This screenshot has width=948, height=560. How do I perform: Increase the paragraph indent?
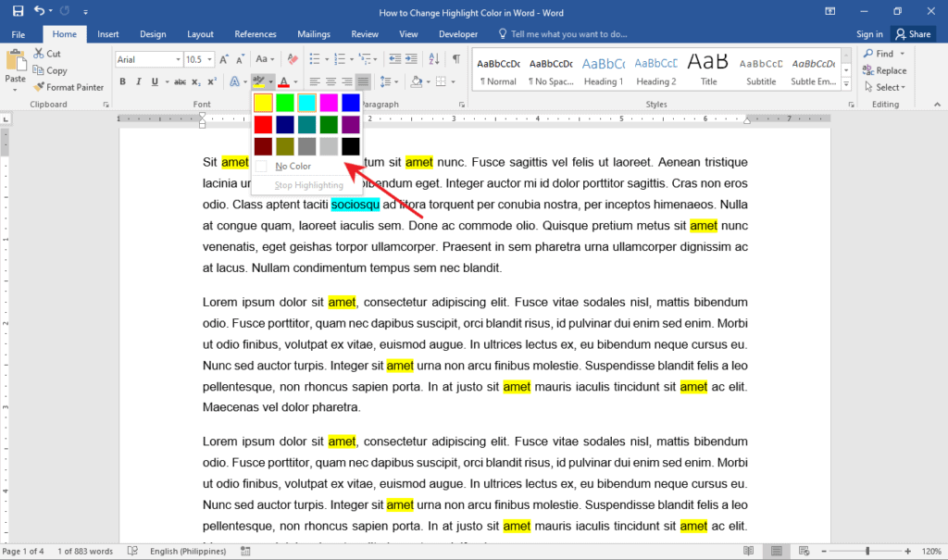coord(411,59)
